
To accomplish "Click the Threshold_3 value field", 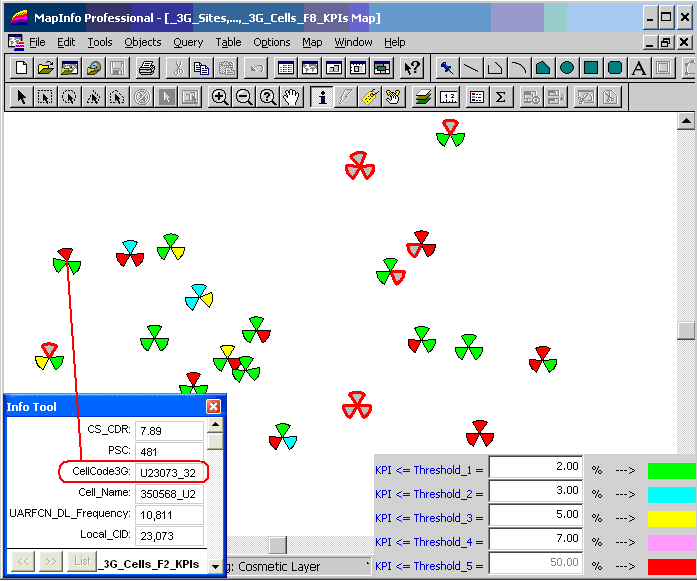I will coord(535,516).
